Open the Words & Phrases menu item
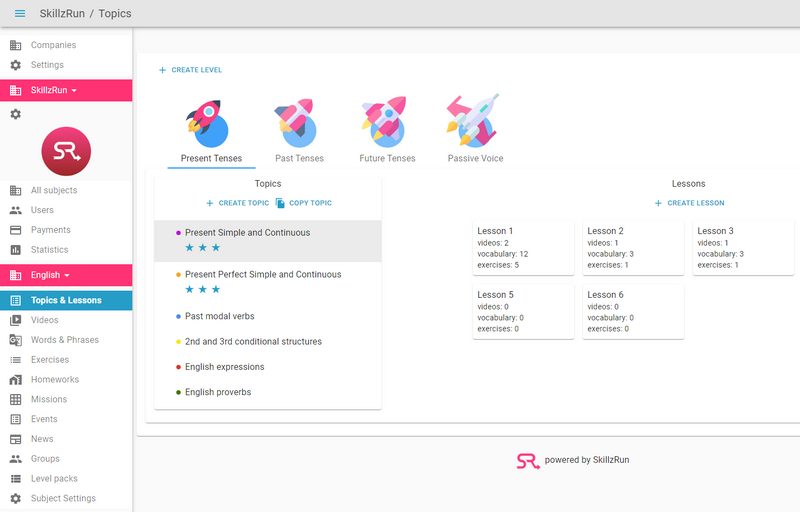The image size is (800, 512). [x=66, y=340]
